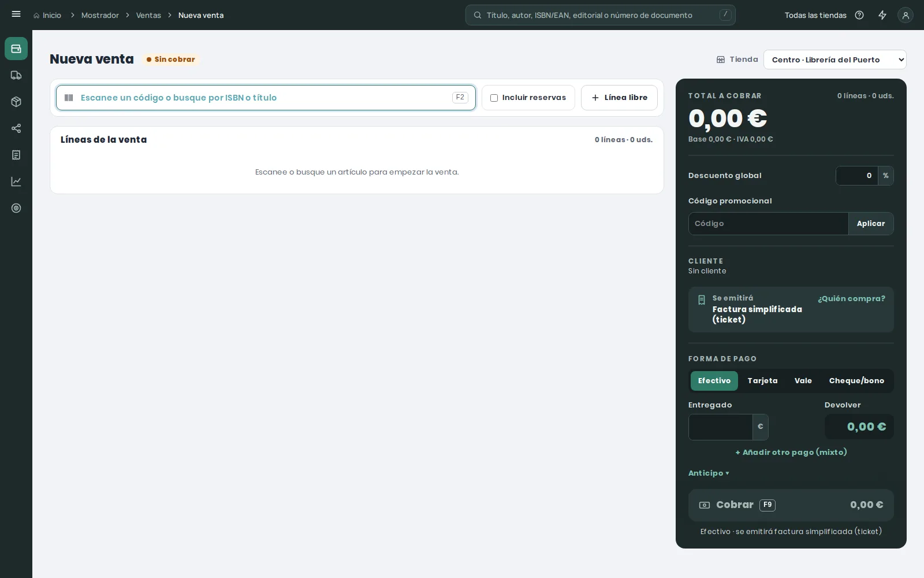This screenshot has width=924, height=578.
Task: Go to Ventas breadcrumb
Action: 148,16
